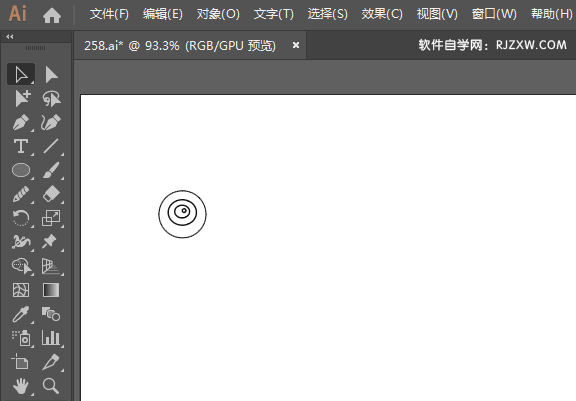
Task: Select the Column Graph tool
Action: coord(51,338)
